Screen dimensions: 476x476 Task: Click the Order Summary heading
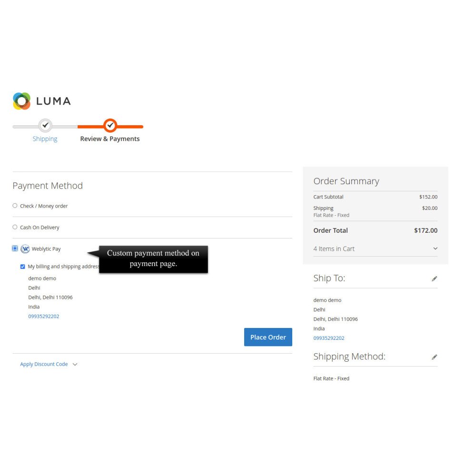pyautogui.click(x=346, y=181)
